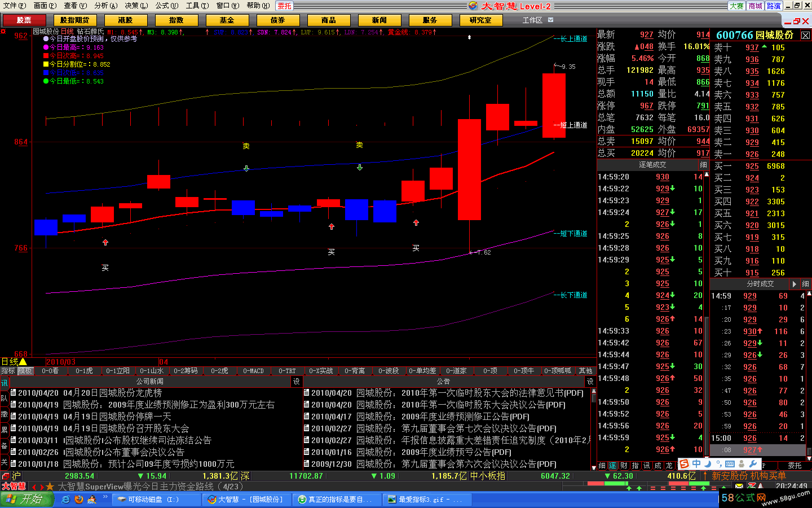Viewport: 812px width, 508px height.
Task: Select the 其他 indicator tab
Action: pos(585,371)
